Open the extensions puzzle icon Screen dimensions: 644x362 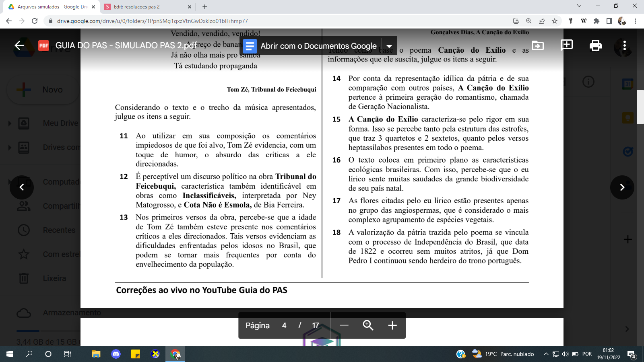(597, 21)
